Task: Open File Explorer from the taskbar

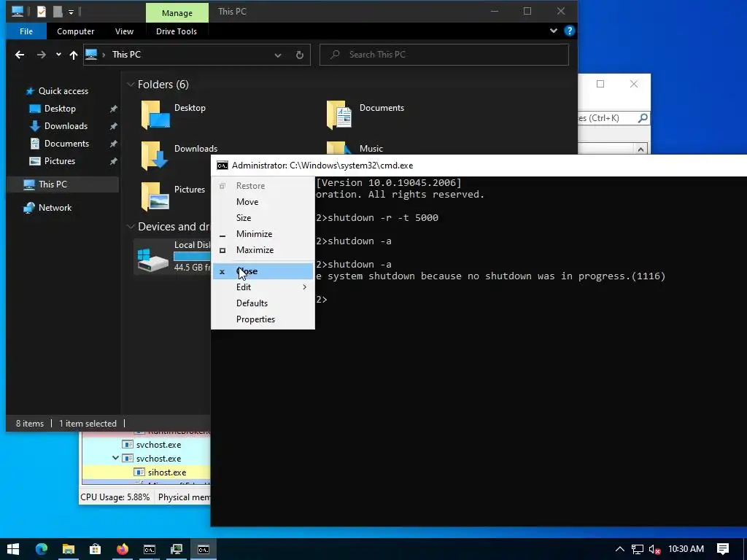Action: click(68, 549)
